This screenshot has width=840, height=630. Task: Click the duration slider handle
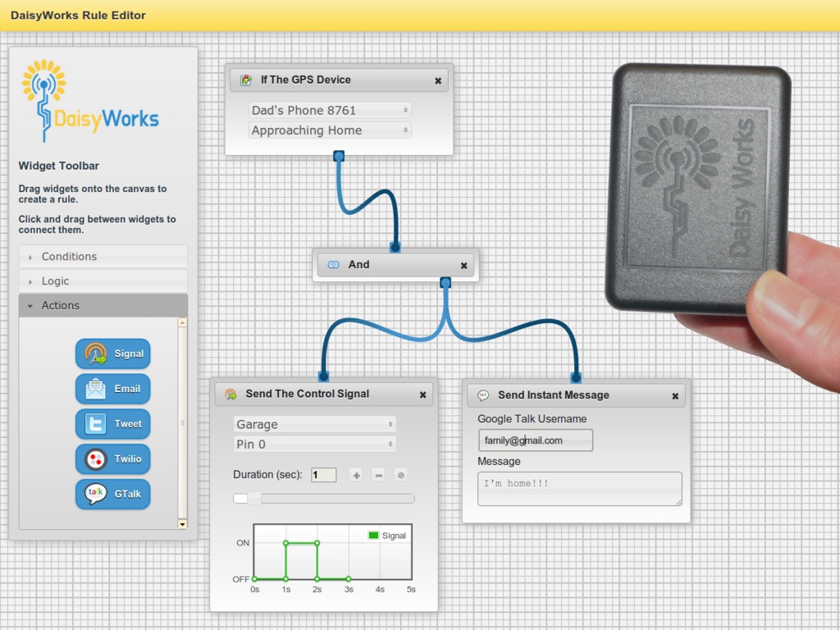click(254, 498)
